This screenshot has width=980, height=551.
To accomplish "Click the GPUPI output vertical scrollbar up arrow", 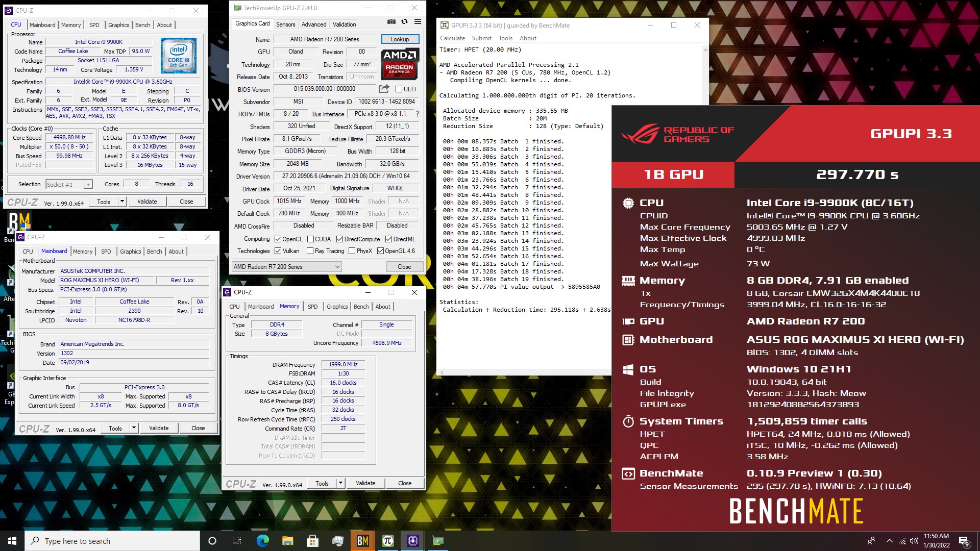I will (705, 50).
